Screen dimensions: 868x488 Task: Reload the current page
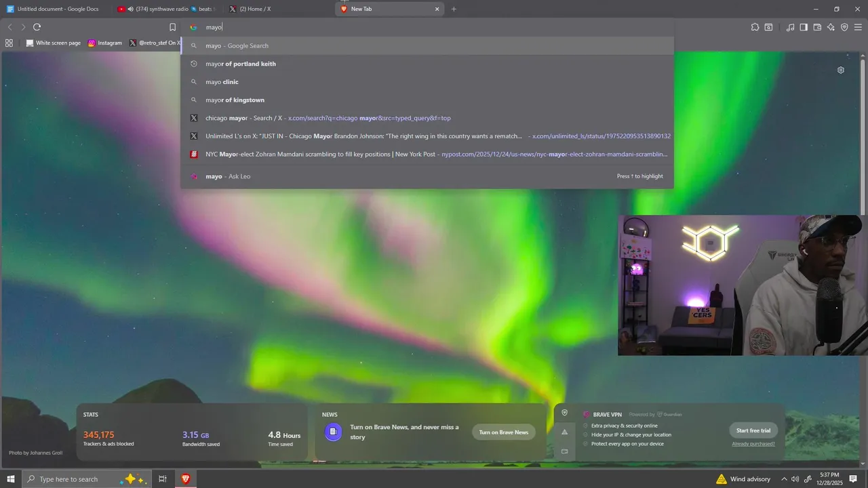37,27
